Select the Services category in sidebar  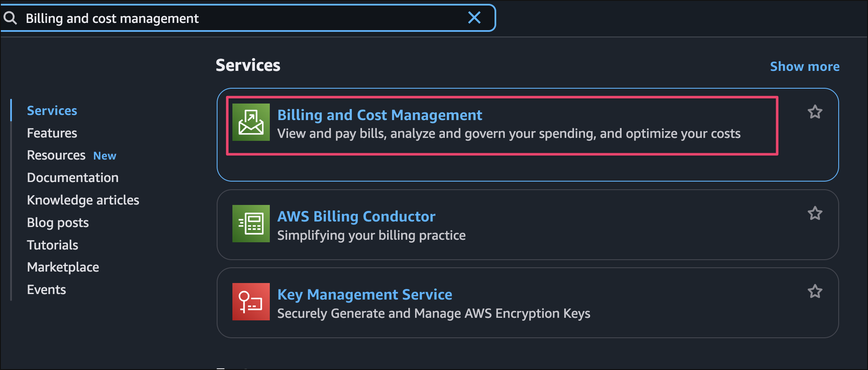coord(52,111)
